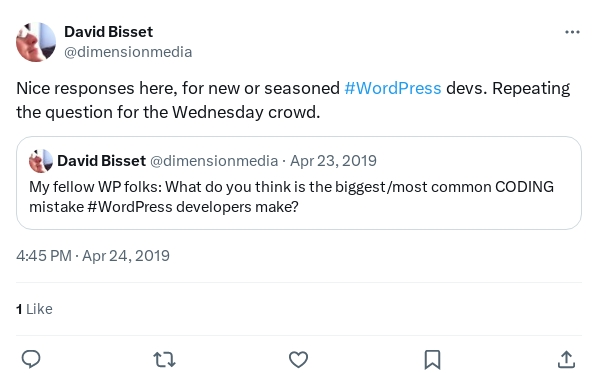Image resolution: width=598 pixels, height=373 pixels.
Task: Open the three-dot more options menu
Action: [572, 32]
